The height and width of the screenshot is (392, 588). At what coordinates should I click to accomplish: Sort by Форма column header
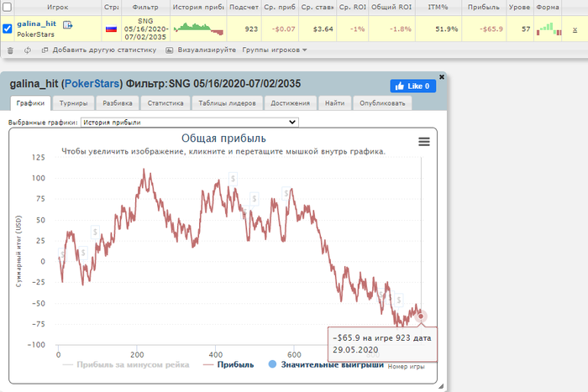[x=548, y=7]
